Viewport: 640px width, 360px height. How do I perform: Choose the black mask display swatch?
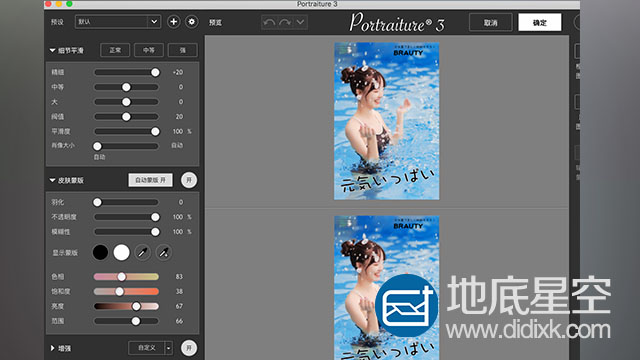pos(100,253)
